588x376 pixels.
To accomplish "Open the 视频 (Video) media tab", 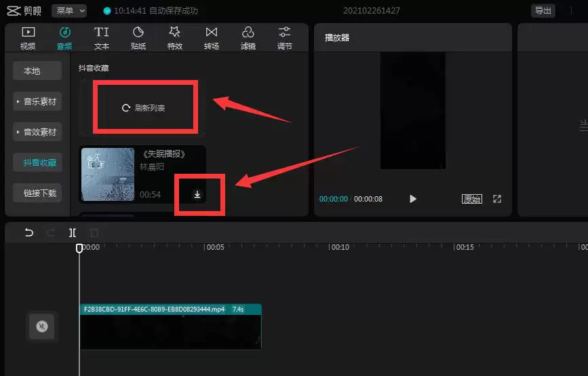I will point(28,38).
